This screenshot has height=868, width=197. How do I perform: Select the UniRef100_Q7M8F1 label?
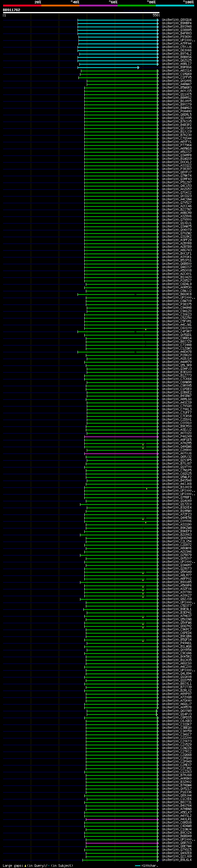(x=176, y=497)
